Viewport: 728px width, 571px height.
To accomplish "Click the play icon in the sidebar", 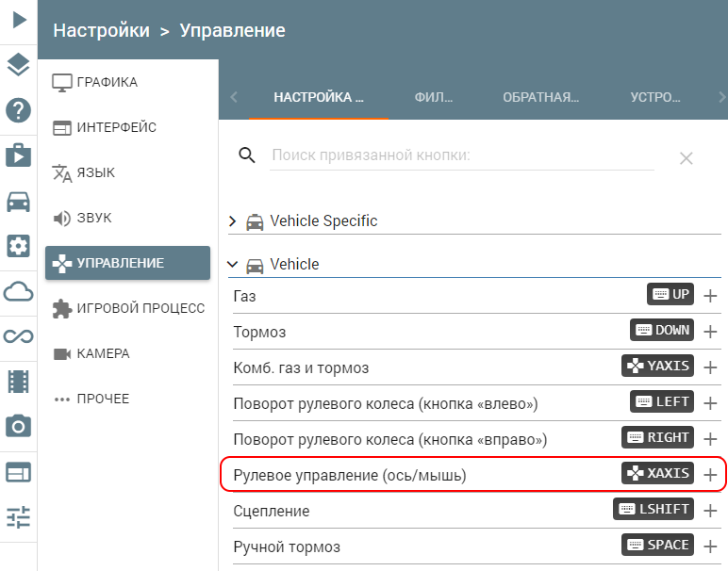I will click(18, 18).
